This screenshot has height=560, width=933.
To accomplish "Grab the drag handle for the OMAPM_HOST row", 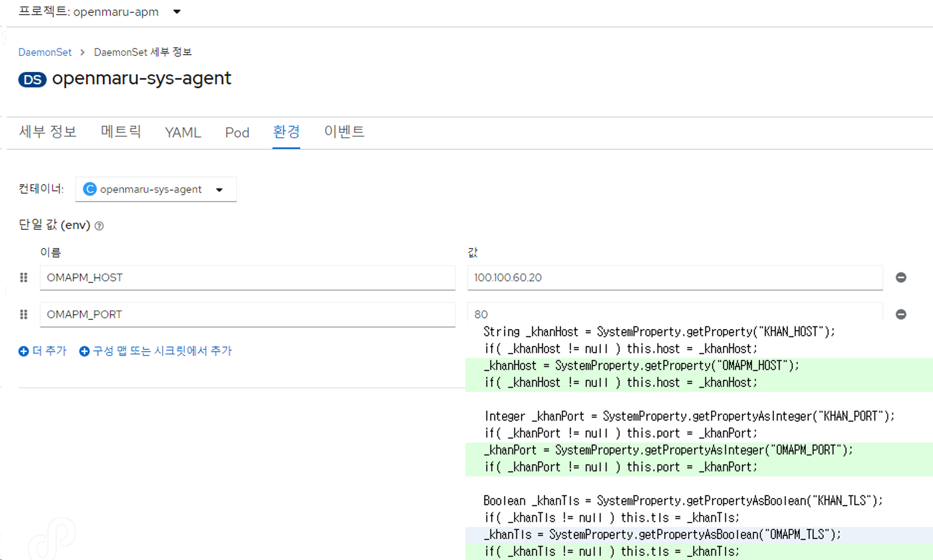I will coord(23,277).
